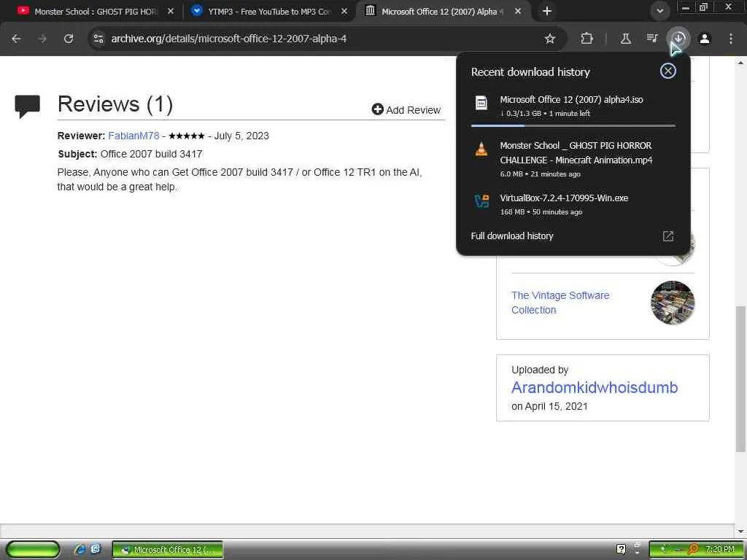Open Chrome Labs flask icon
The image size is (747, 560).
625,39
